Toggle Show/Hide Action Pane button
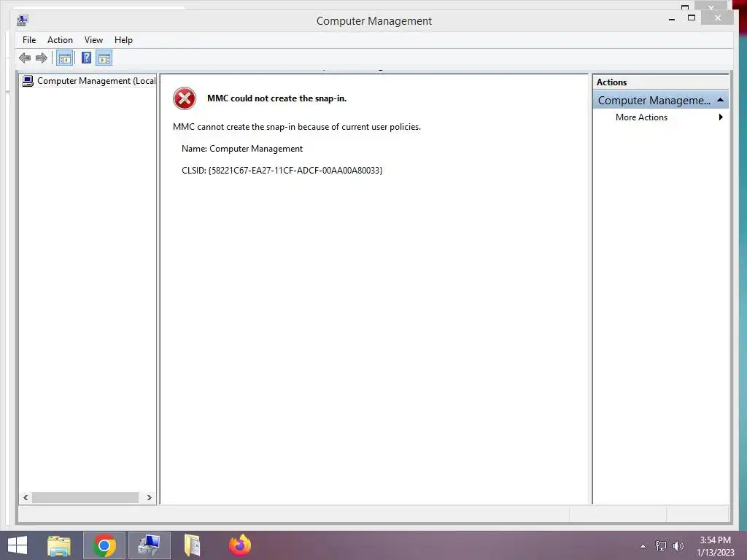The height and width of the screenshot is (560, 747). coord(104,58)
